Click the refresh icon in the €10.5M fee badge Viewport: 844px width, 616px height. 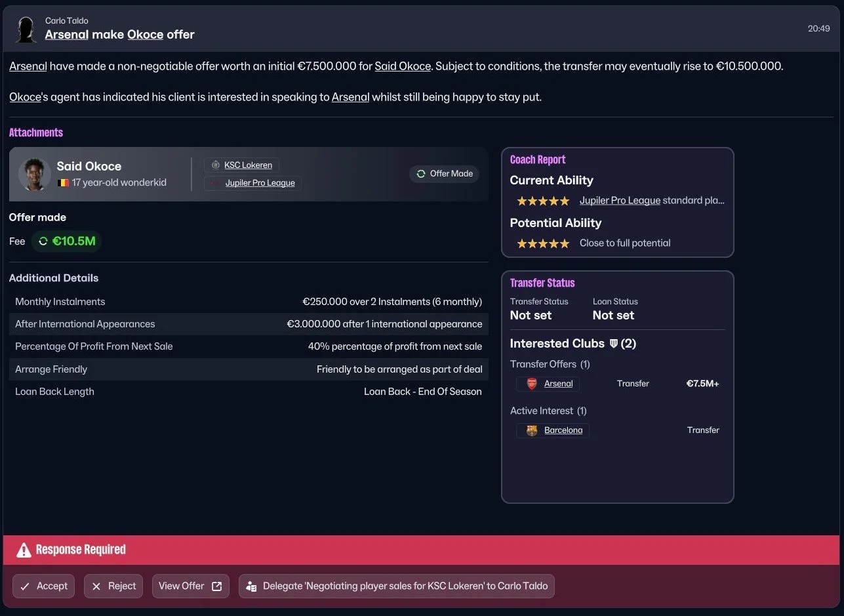coord(44,241)
